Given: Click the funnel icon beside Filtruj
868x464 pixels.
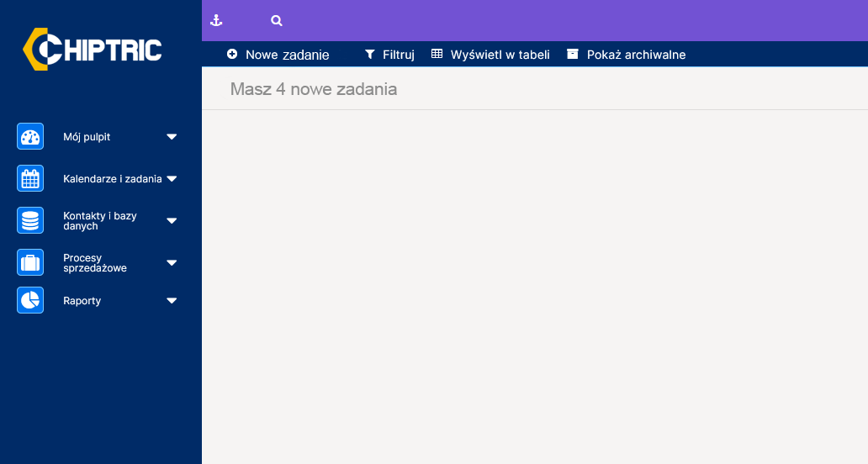Looking at the screenshot, I should (x=370, y=54).
